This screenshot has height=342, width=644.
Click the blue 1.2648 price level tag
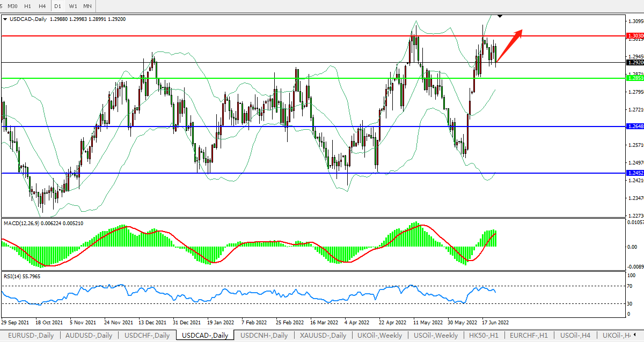click(x=635, y=127)
